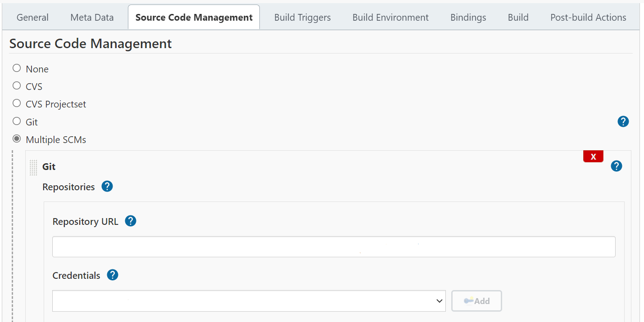Open the Credentials dropdown

point(249,301)
